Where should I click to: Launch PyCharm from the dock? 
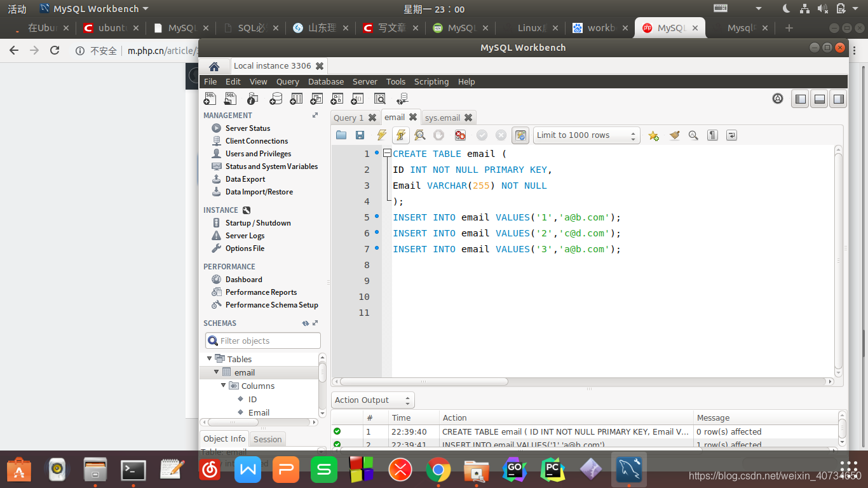click(x=553, y=470)
